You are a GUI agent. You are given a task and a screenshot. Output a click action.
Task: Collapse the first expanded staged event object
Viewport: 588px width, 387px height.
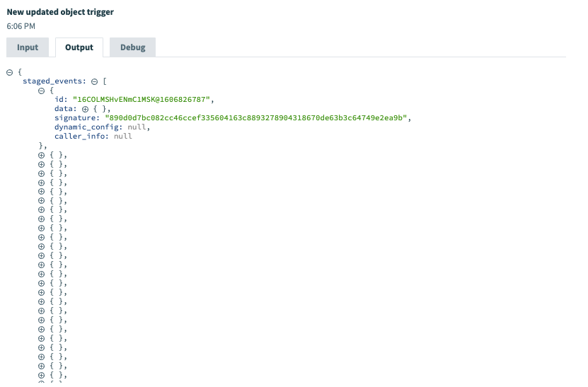pos(42,91)
